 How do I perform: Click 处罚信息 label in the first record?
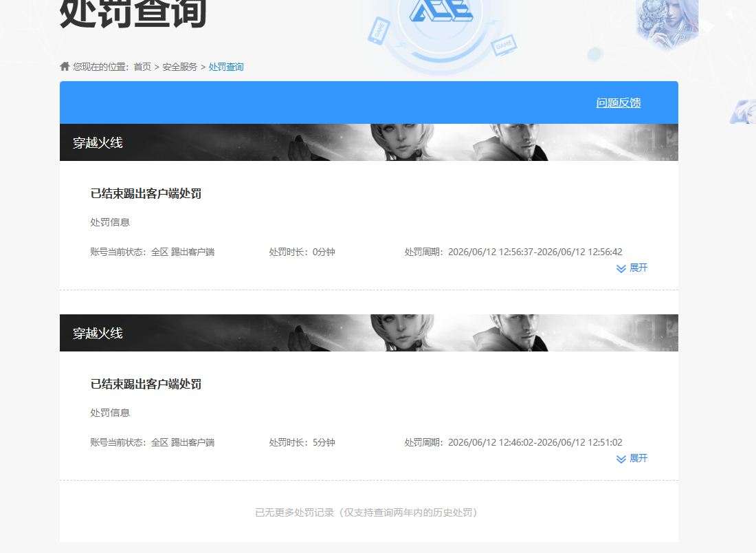click(x=110, y=222)
